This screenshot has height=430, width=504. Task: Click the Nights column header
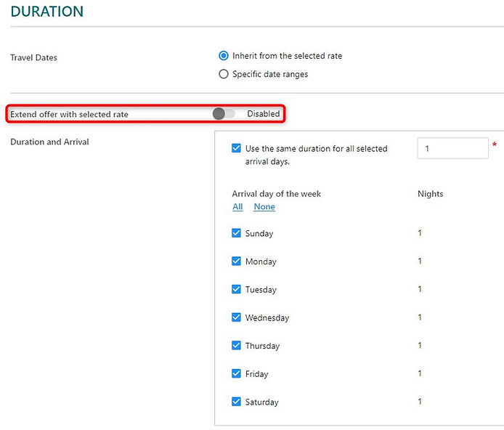pos(430,194)
